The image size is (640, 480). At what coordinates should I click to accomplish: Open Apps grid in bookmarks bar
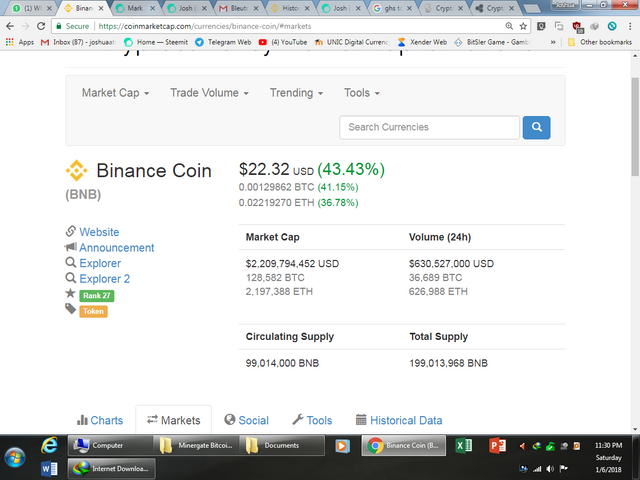pos(20,42)
